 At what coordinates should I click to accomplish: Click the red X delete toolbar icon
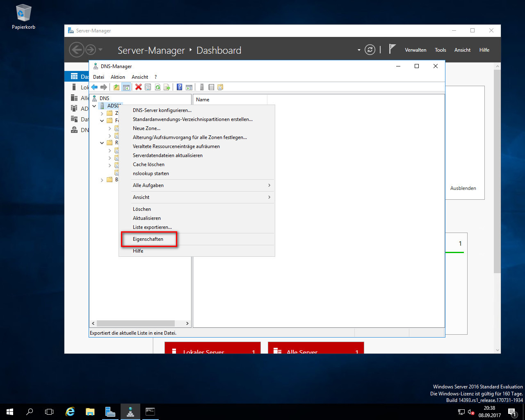point(139,87)
